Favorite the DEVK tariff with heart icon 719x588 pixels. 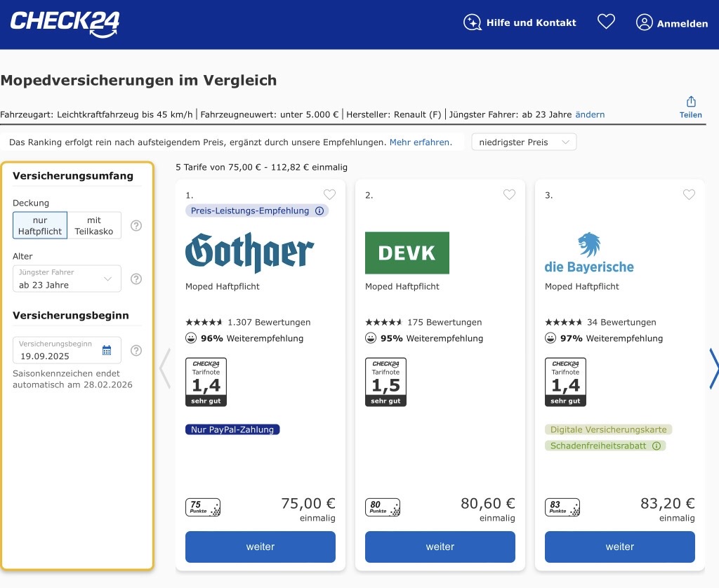point(509,195)
